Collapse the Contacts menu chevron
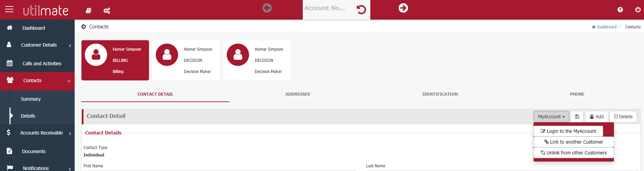Viewport: 644px width, 171px height. point(69,81)
